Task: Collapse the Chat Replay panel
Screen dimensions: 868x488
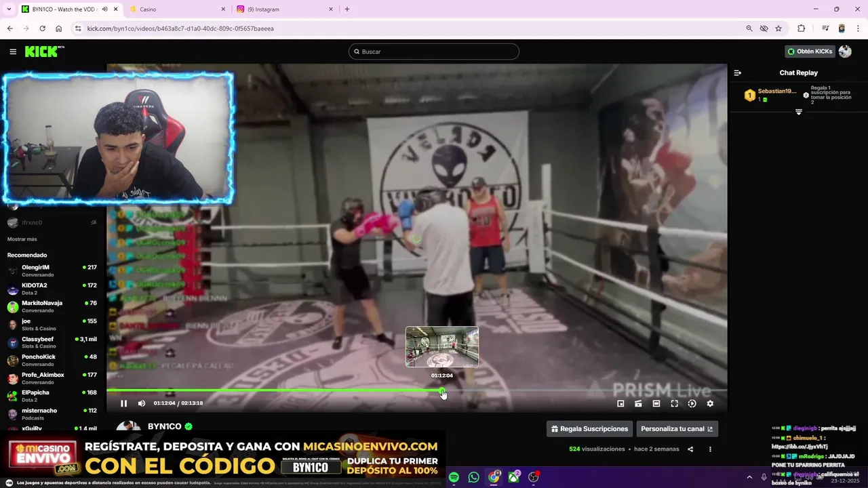Action: coord(738,73)
